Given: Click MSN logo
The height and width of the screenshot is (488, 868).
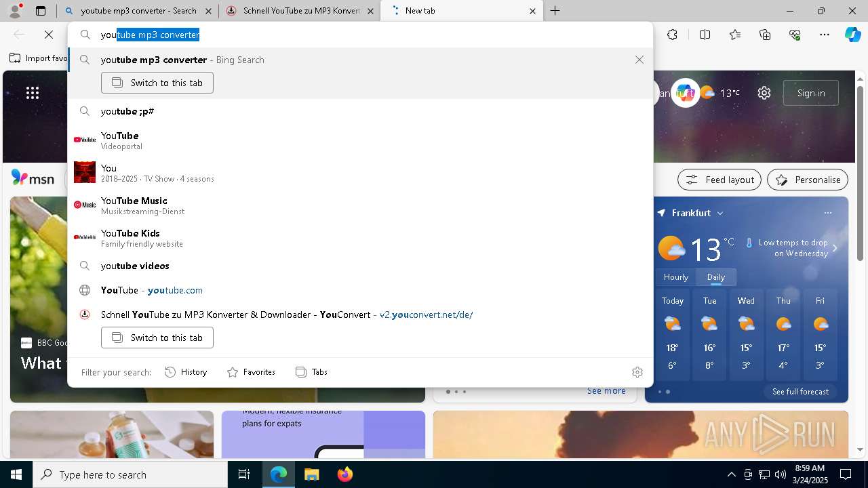Looking at the screenshot, I should coord(33,178).
